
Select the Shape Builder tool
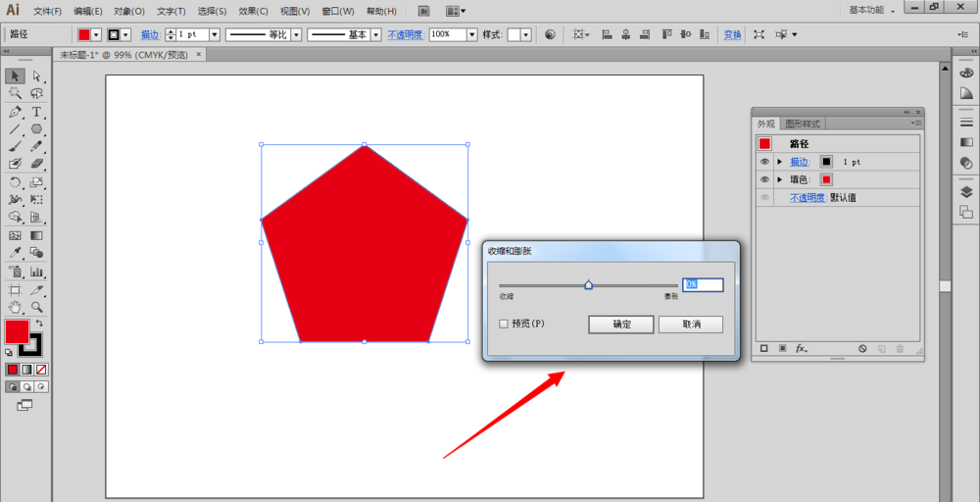coord(16,218)
